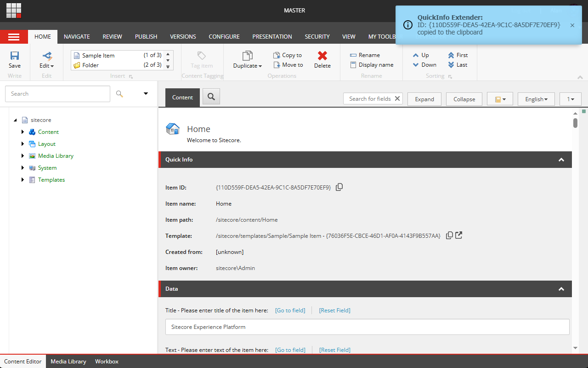Open the search options dropdown arrow
The image size is (588, 368).
click(x=146, y=94)
